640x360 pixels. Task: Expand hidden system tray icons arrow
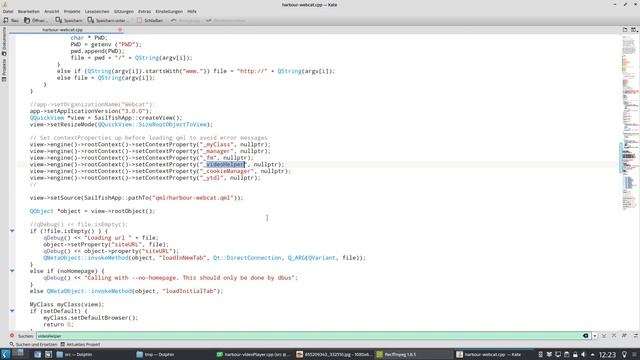(x=592, y=354)
